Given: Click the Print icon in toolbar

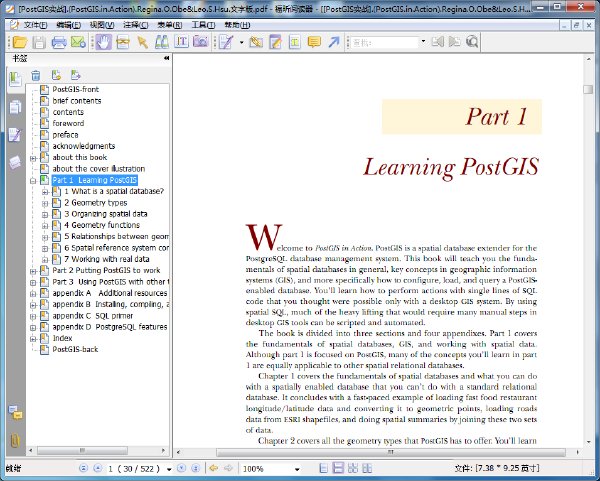Looking at the screenshot, I should (59, 42).
